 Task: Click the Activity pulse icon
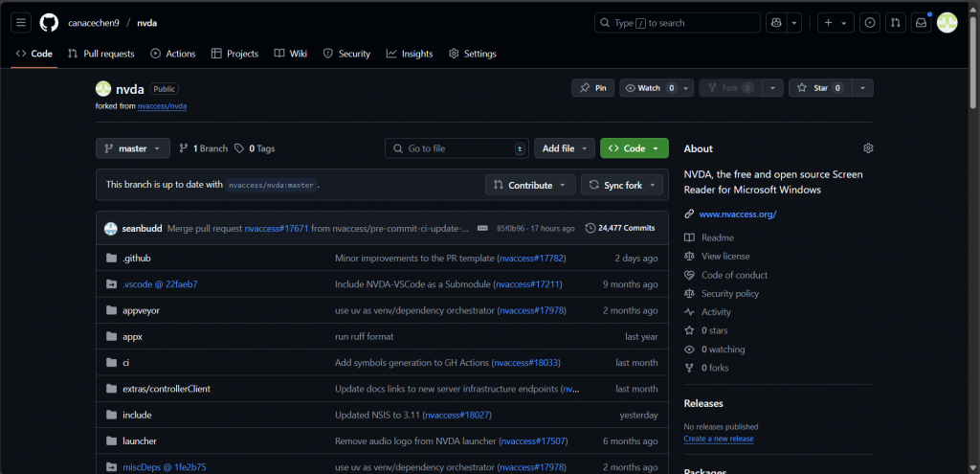click(689, 312)
